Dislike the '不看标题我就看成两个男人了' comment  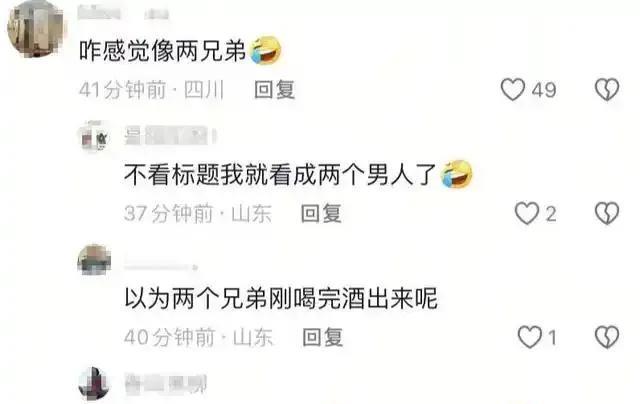pyautogui.click(x=607, y=213)
